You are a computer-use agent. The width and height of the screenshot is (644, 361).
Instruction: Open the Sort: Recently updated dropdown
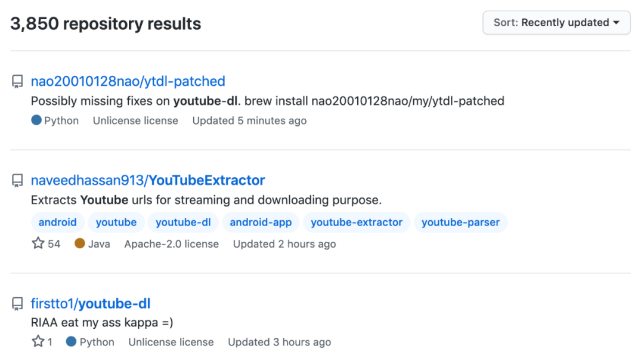[x=556, y=23]
